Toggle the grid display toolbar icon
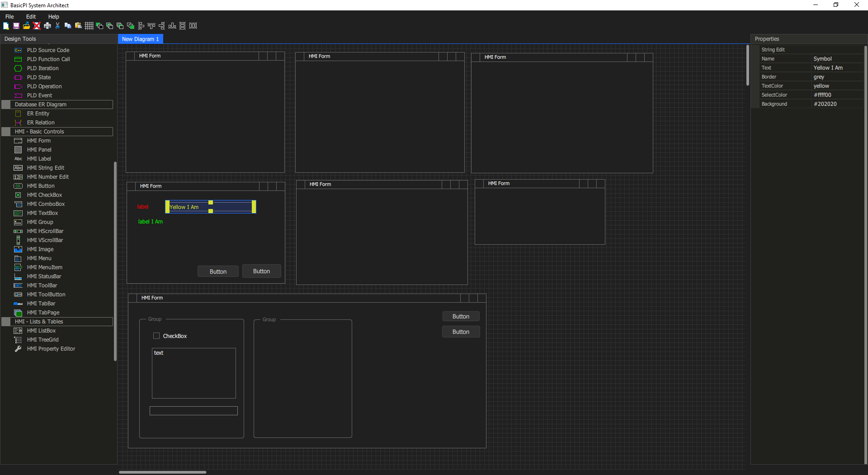 point(89,26)
